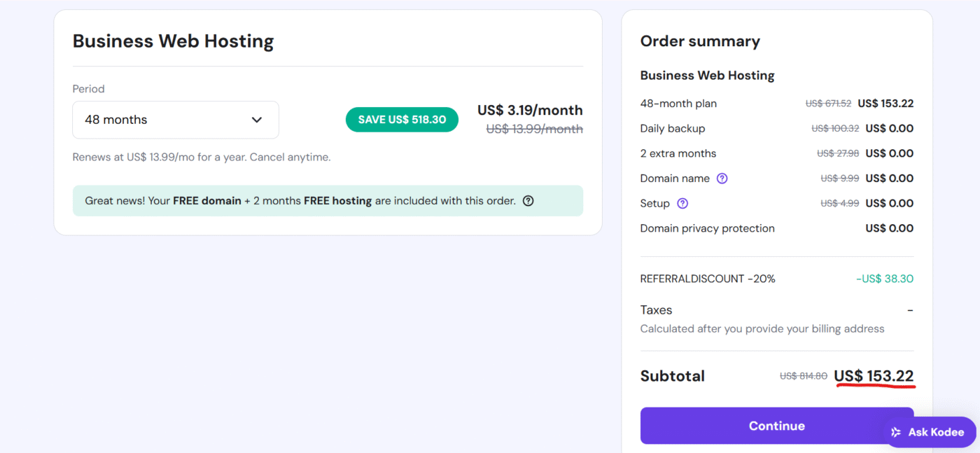Viewport: 980px width, 453px height.
Task: Click the chevron on the Period selector
Action: (257, 120)
